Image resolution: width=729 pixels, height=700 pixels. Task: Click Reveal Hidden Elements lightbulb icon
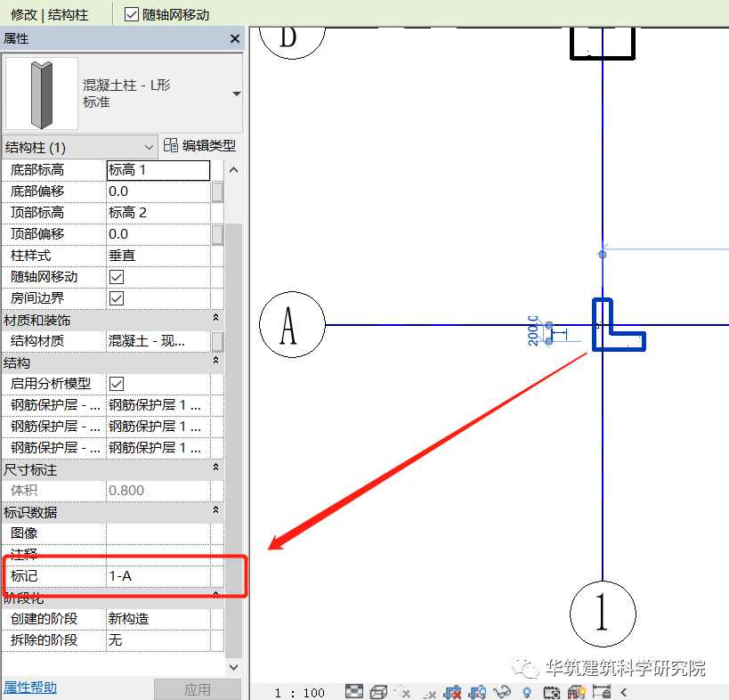coord(527,693)
